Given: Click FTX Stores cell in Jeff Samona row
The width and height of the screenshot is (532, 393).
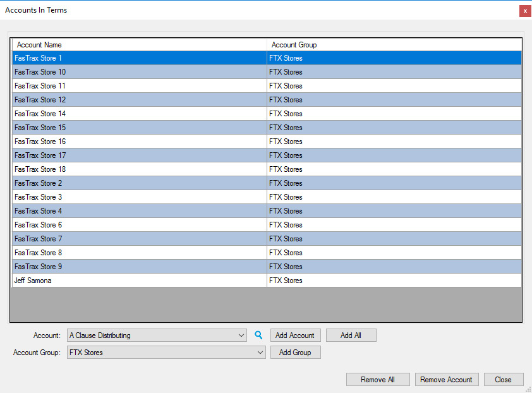Looking at the screenshot, I should coord(394,281).
